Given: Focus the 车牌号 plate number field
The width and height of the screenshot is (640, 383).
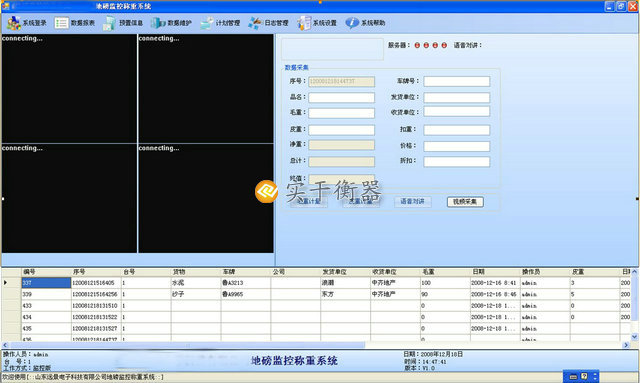Looking at the screenshot, I should (x=456, y=81).
